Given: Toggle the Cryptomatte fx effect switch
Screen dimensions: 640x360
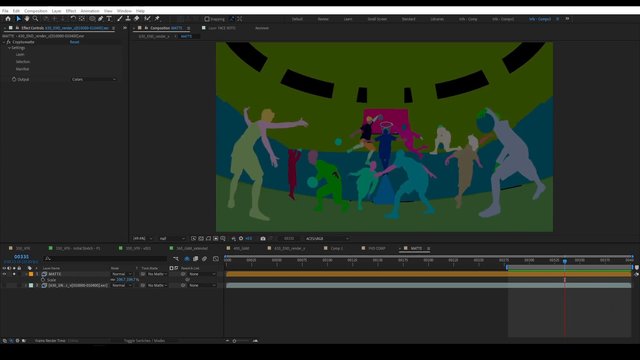Looking at the screenshot, I should point(8,42).
